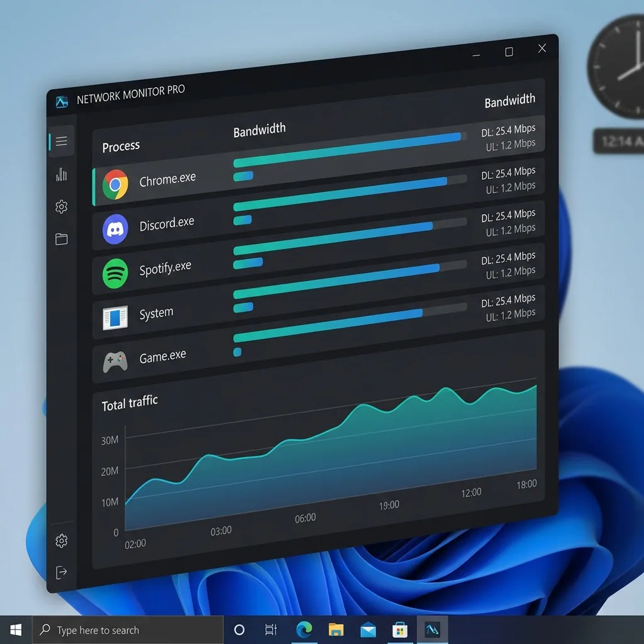Open the Mail app on taskbar

368,630
